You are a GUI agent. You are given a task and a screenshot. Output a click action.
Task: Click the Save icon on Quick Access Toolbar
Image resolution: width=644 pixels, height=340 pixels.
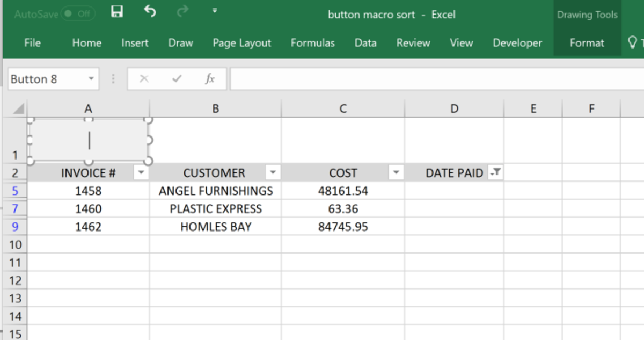coord(116,11)
